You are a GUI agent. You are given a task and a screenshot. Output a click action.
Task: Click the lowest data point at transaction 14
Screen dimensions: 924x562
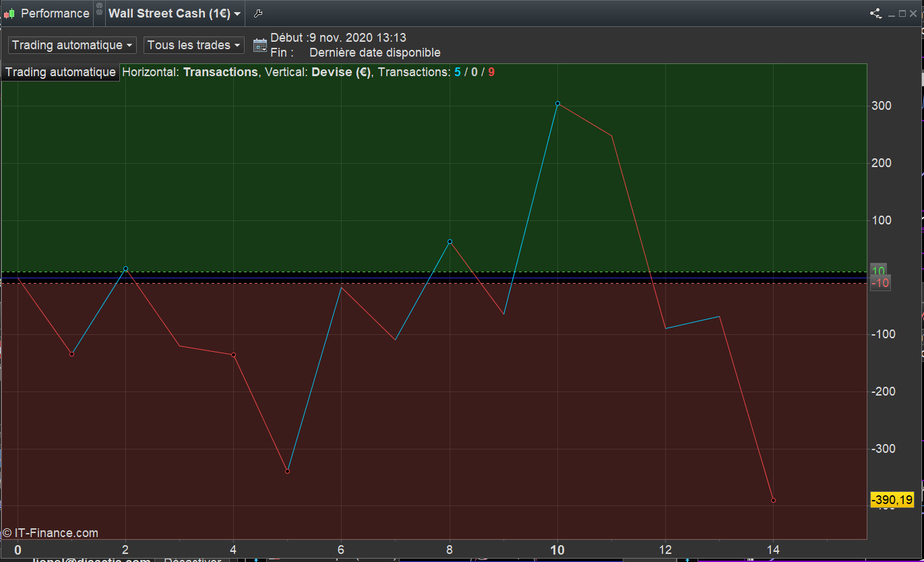tap(773, 500)
